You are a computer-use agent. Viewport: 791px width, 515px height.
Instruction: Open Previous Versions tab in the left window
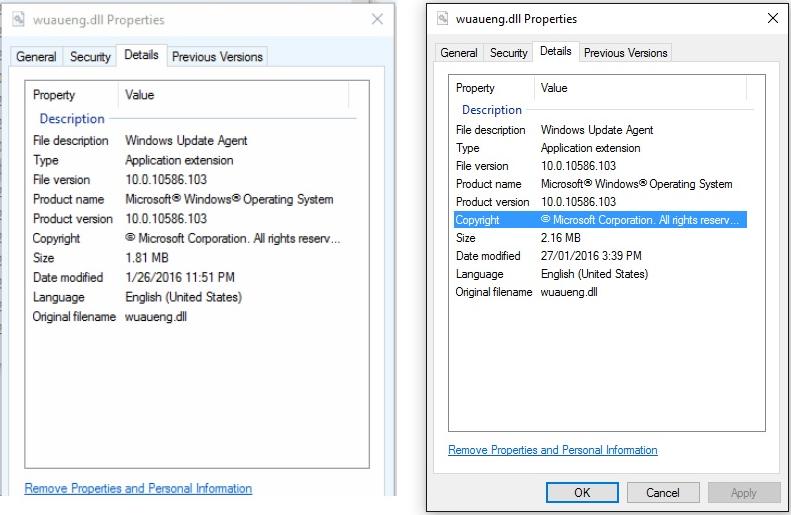[217, 56]
